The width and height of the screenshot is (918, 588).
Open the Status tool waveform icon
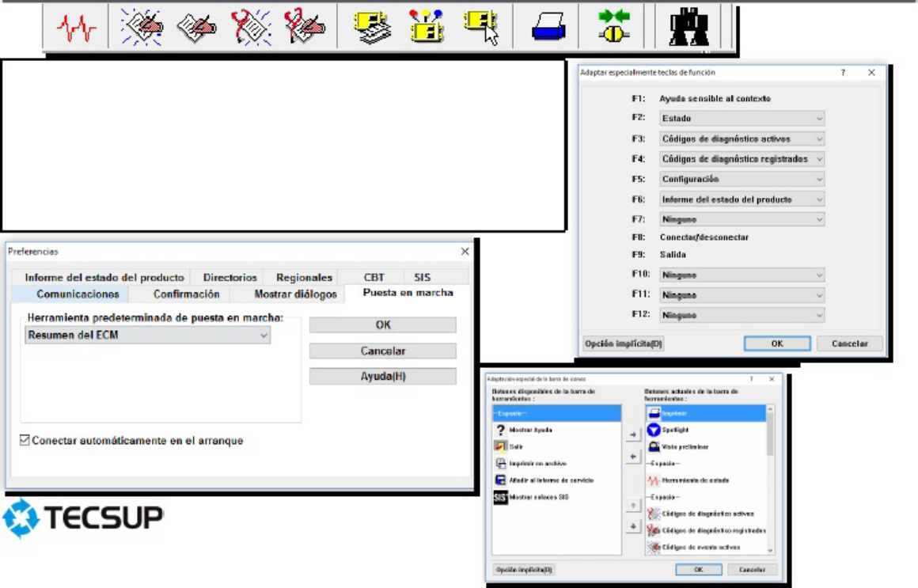click(76, 27)
